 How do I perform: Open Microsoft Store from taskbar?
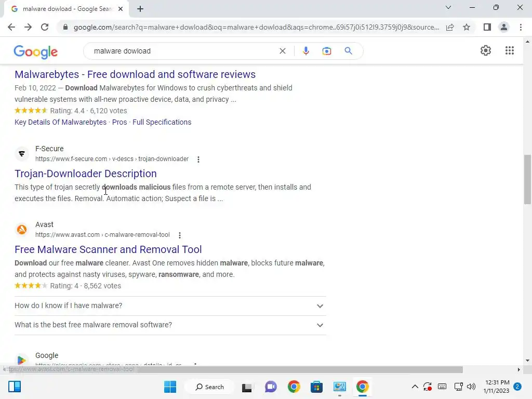316,387
